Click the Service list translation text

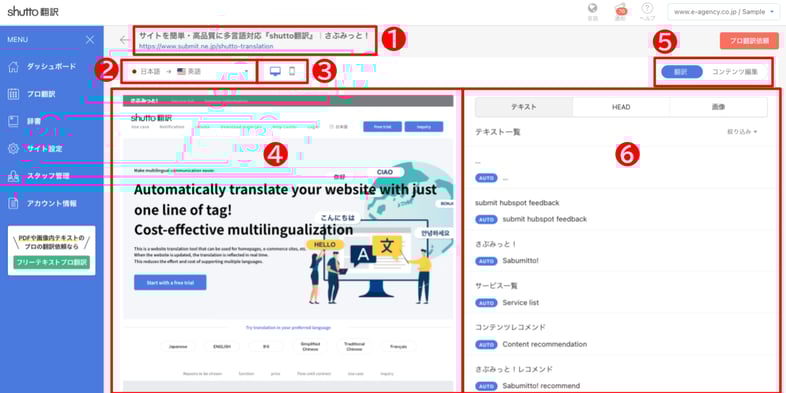pyautogui.click(x=521, y=303)
